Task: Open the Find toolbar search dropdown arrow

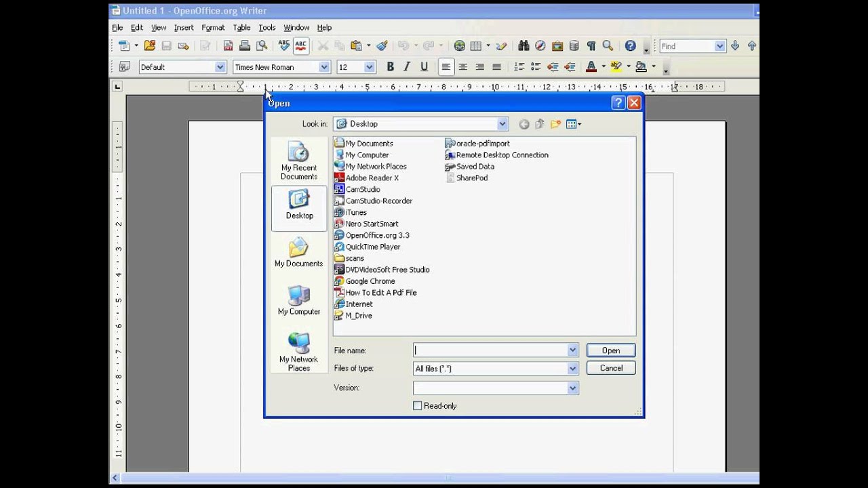Action: [720, 46]
